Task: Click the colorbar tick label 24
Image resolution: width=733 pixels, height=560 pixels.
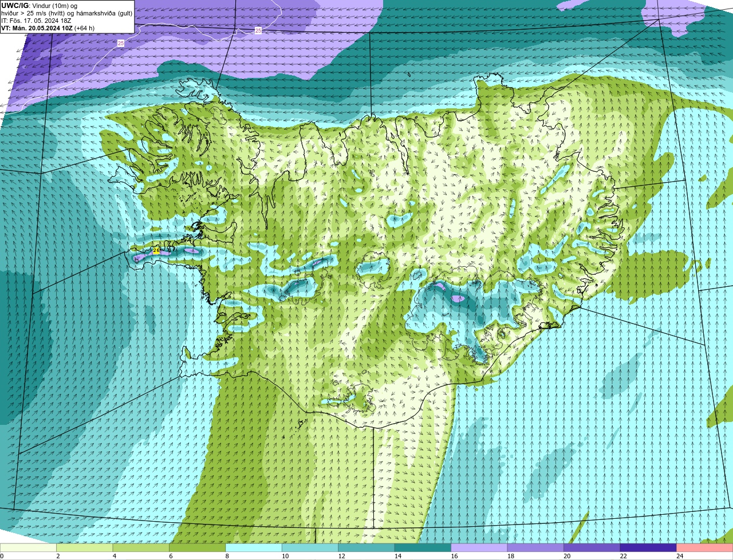Action: 680,556
